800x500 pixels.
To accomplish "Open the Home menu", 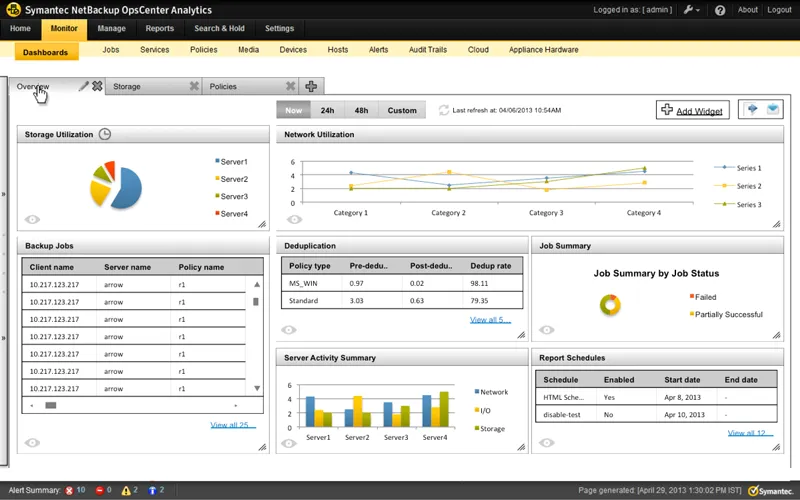I will (x=20, y=29).
